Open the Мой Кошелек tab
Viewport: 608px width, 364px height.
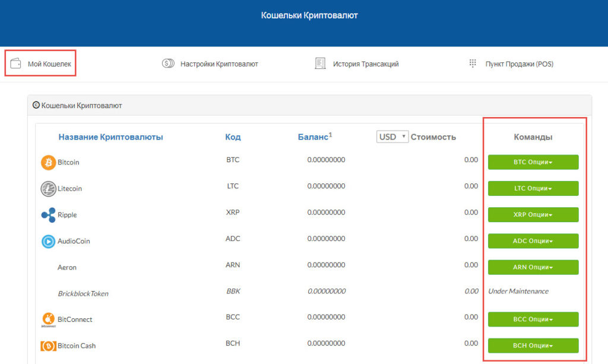(x=40, y=63)
